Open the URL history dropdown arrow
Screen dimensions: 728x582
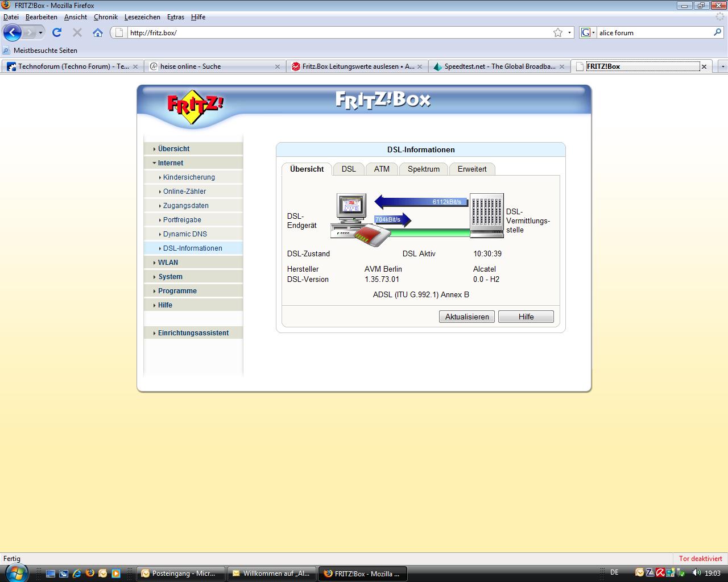click(569, 32)
